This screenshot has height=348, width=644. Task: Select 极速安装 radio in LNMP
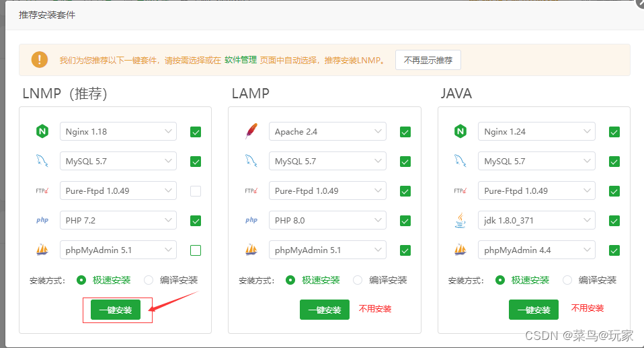pyautogui.click(x=81, y=280)
